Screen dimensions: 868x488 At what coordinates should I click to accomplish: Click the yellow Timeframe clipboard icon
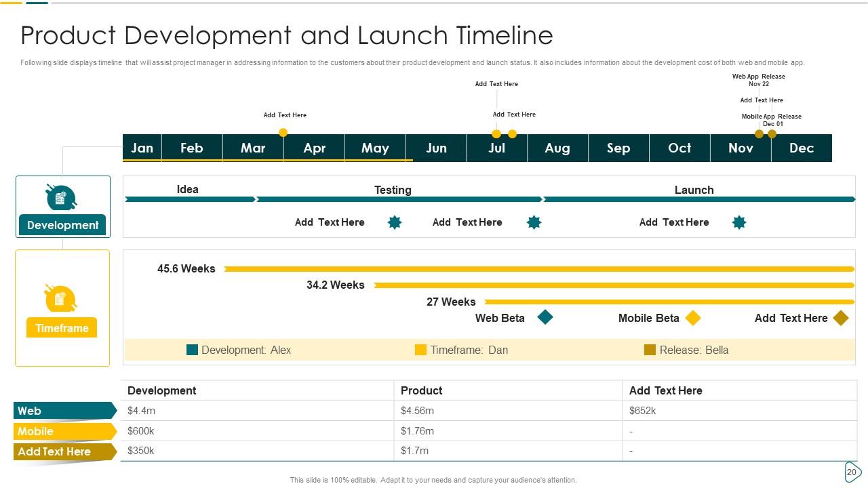pyautogui.click(x=60, y=299)
